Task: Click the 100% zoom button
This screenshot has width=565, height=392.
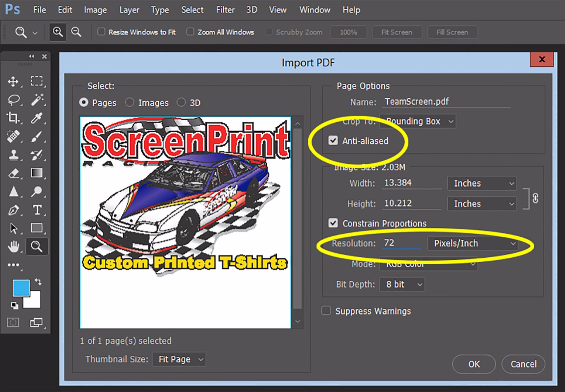Action: [348, 32]
